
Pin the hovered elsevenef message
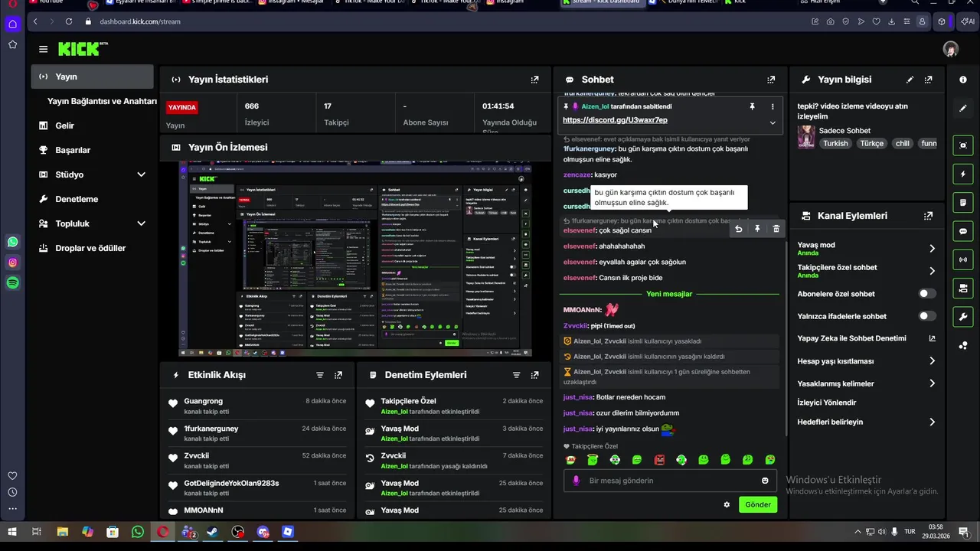[757, 229]
